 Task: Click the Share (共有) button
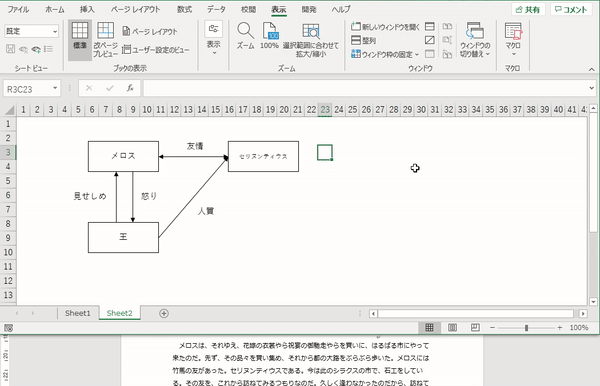[528, 10]
